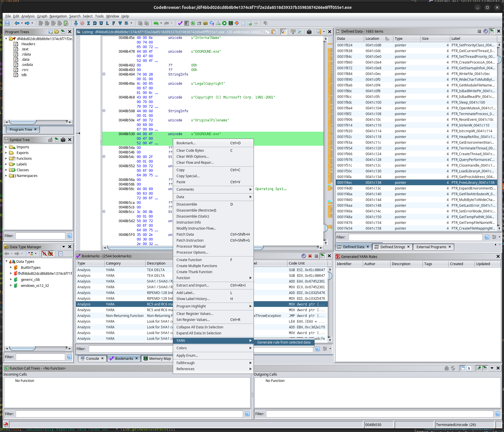Expand StringInfo structure at 0048b494
Screen dimensions: 504x432
pos(104,74)
